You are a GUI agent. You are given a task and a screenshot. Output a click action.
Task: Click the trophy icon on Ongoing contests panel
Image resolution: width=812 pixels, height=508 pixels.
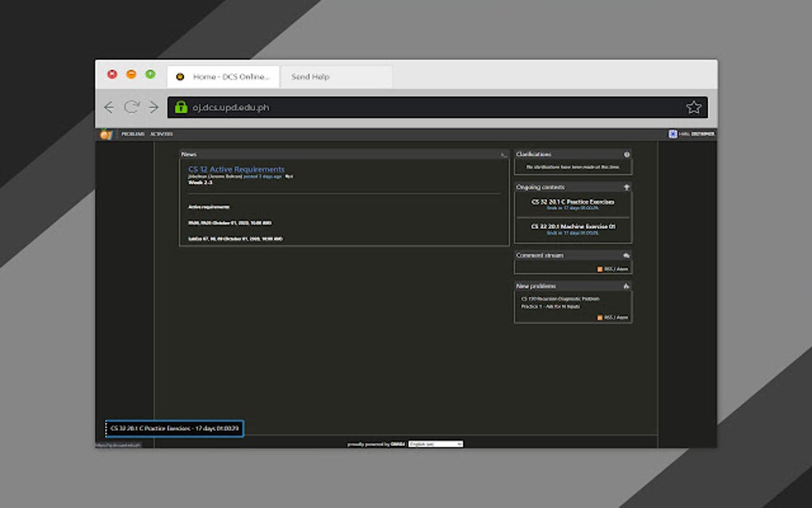click(x=627, y=186)
